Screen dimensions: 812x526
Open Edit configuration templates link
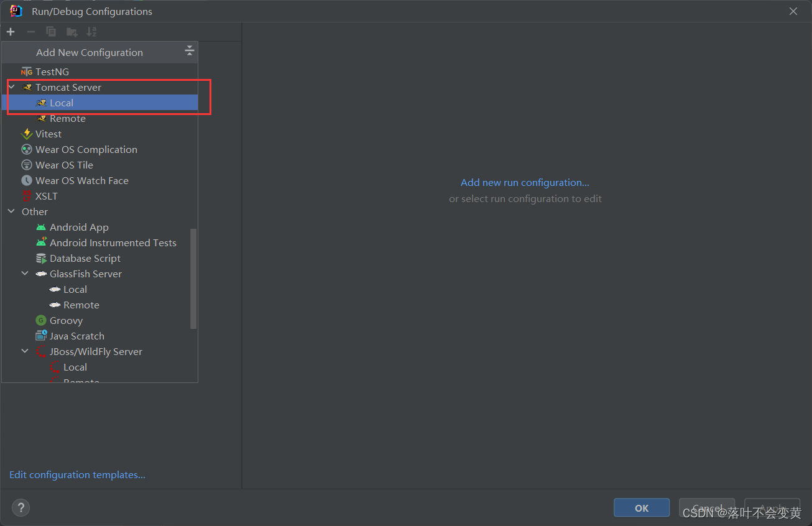77,475
